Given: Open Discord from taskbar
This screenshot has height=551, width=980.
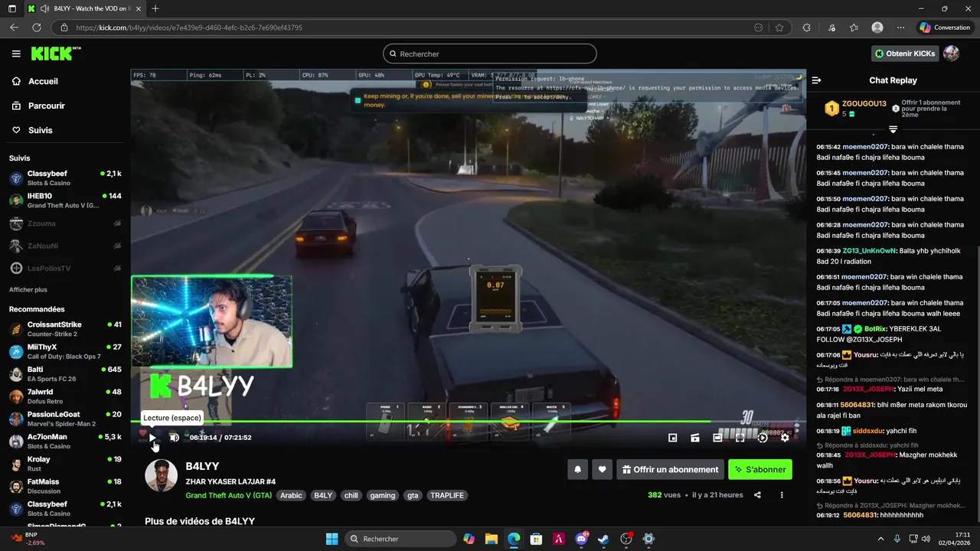Looking at the screenshot, I should click(x=581, y=539).
